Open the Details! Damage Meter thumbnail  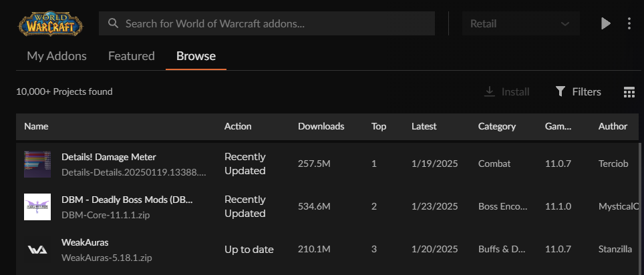click(37, 164)
